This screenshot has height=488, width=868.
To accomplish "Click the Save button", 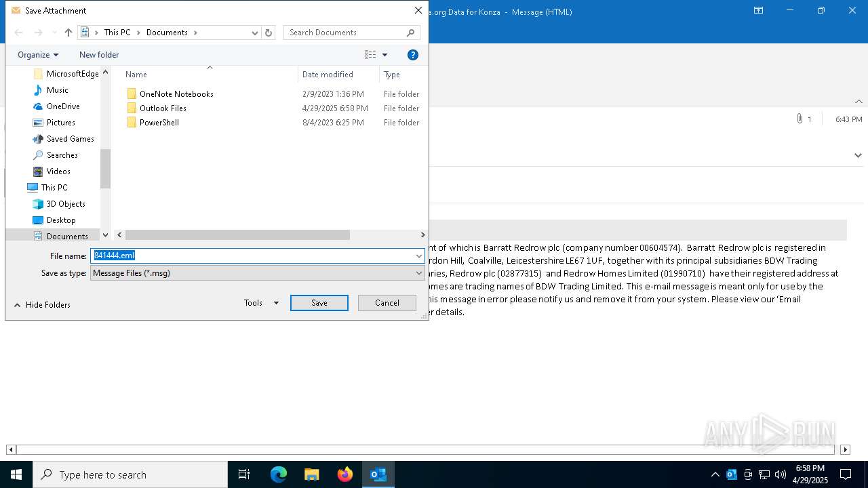I will (x=319, y=303).
